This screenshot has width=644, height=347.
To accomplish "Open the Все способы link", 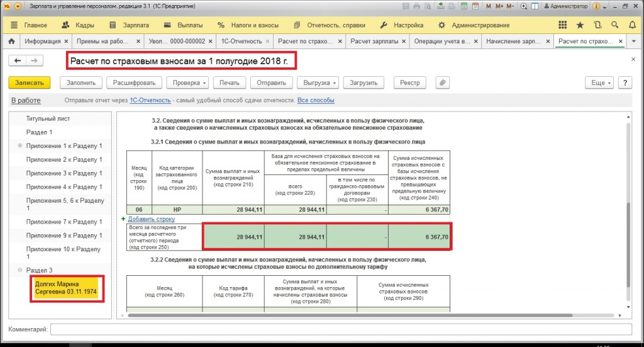I will coord(316,100).
